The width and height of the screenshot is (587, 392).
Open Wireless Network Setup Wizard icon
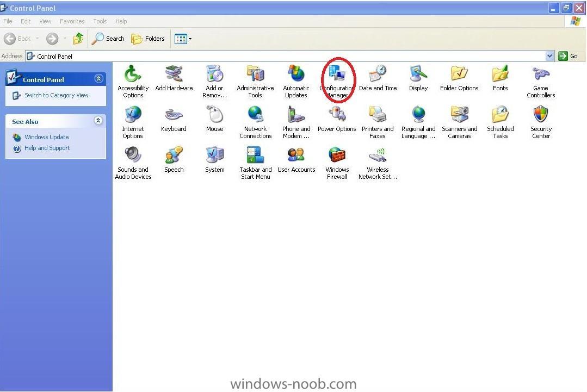(x=378, y=163)
